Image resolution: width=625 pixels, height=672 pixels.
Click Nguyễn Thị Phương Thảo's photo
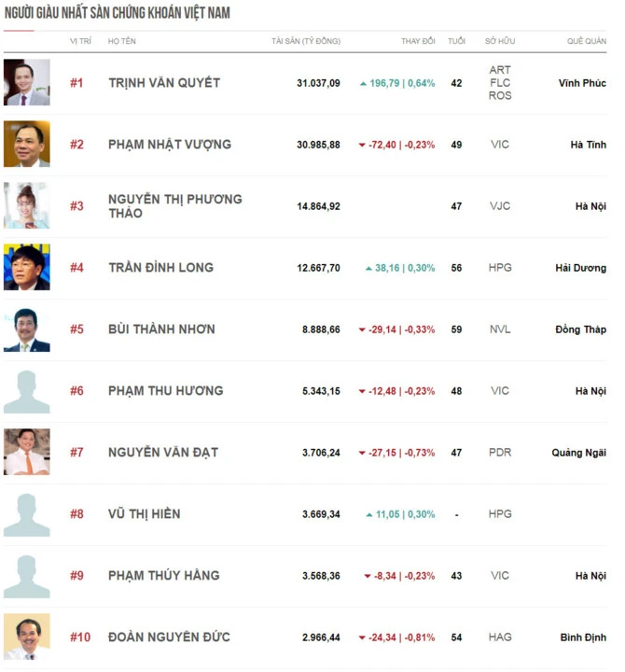(26, 205)
